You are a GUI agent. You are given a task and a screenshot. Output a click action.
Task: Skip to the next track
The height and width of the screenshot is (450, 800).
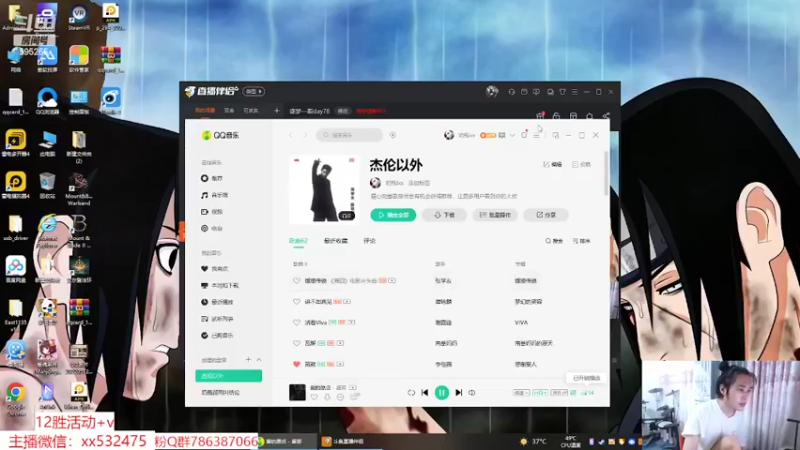click(459, 392)
